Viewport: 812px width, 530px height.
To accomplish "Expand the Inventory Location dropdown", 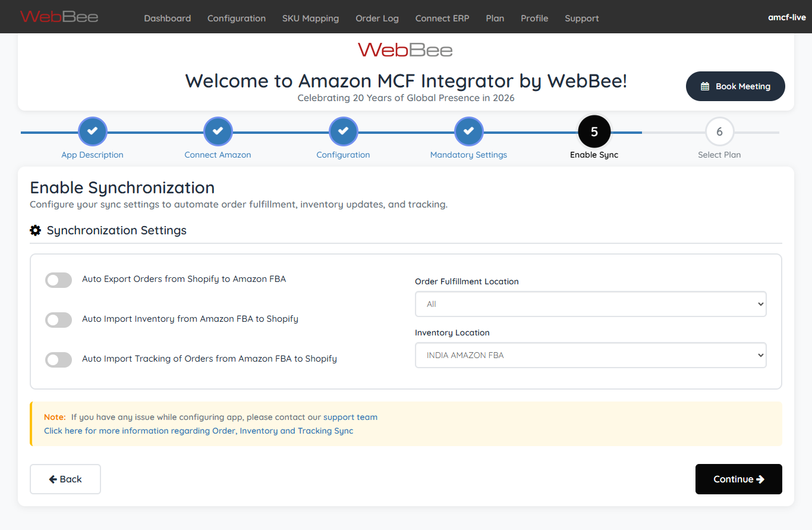I will (590, 355).
